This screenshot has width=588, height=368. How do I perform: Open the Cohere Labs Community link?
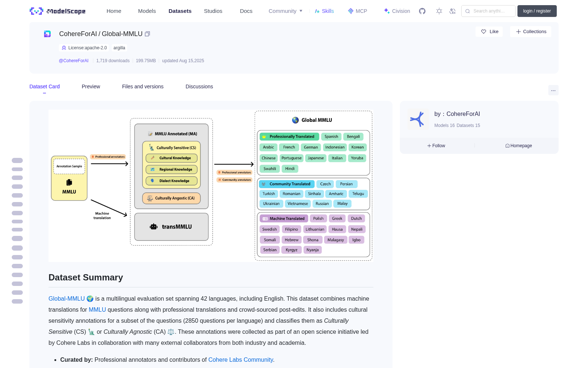241,360
